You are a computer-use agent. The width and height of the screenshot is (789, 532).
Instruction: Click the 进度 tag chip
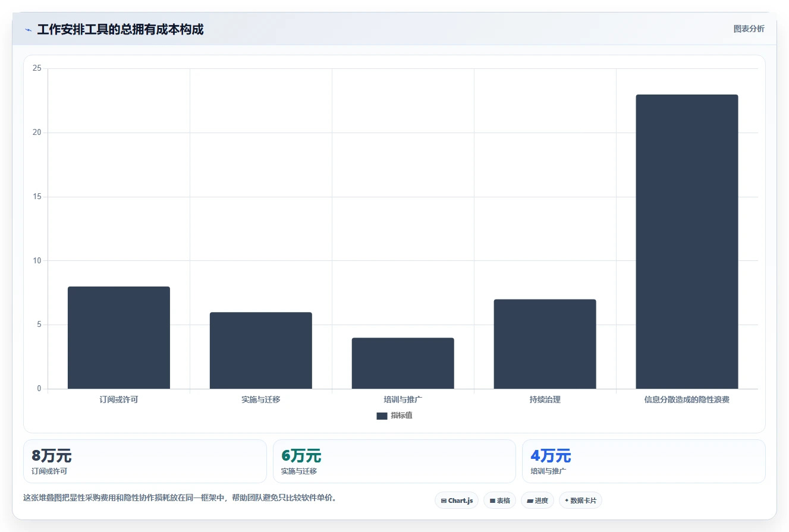click(537, 500)
